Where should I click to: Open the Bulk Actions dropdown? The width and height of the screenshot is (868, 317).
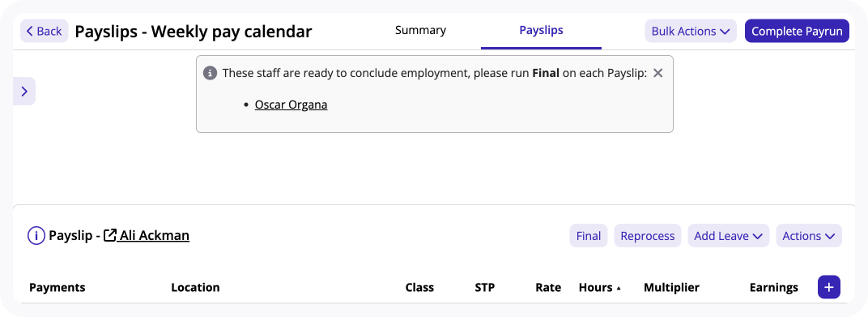point(691,31)
